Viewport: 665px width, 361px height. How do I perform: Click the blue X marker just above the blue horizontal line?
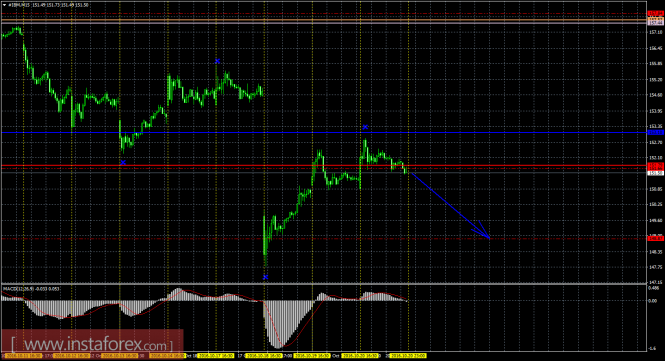pos(365,127)
